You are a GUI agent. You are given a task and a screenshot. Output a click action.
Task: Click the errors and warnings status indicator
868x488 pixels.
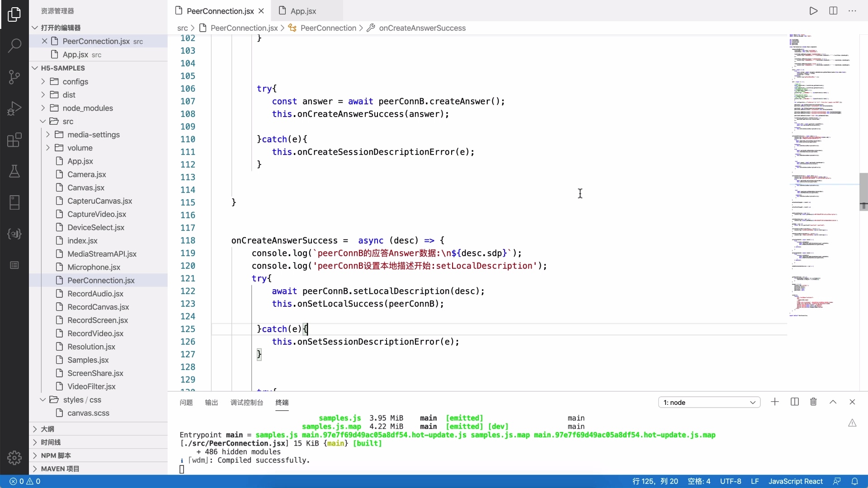tap(25, 481)
